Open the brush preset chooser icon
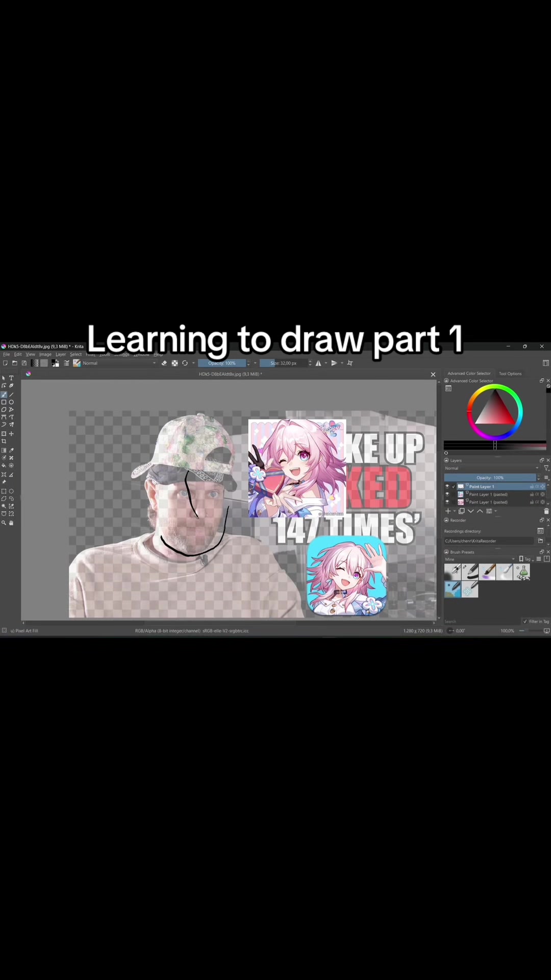 [x=77, y=363]
